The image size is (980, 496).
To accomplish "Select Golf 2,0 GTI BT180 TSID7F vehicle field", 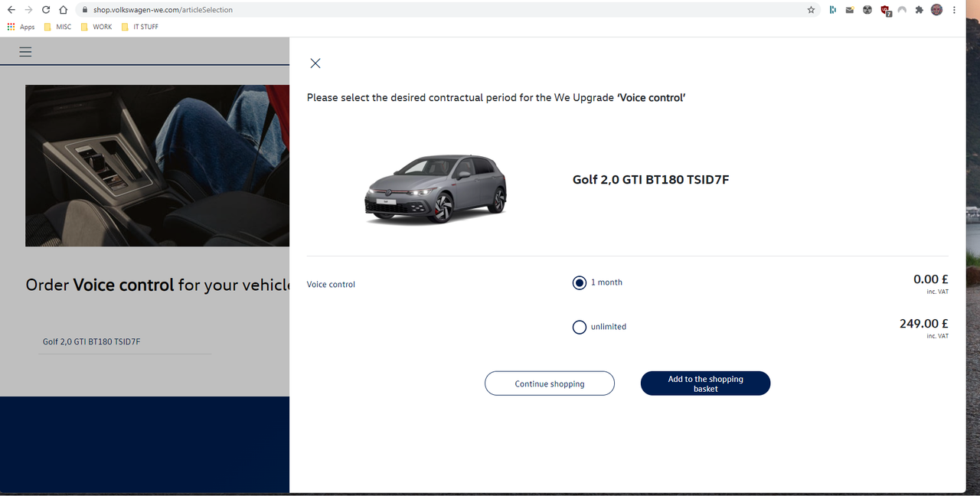I will coord(126,341).
